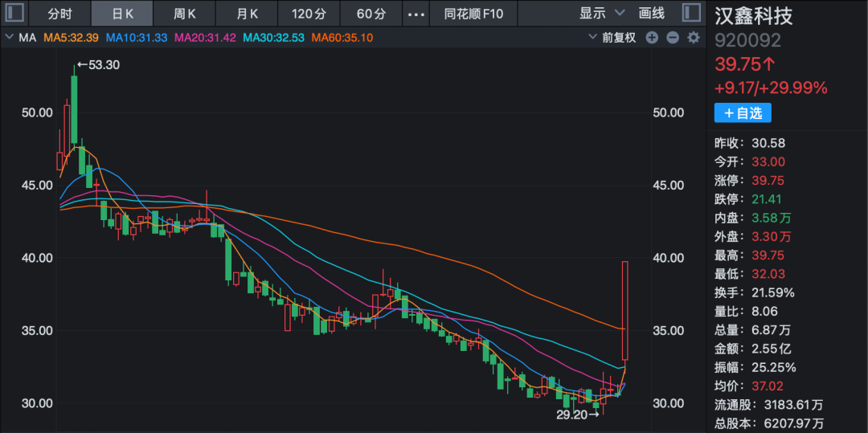Image resolution: width=868 pixels, height=433 pixels.
Task: Zoom in chart with plus icon
Action: coord(652,38)
